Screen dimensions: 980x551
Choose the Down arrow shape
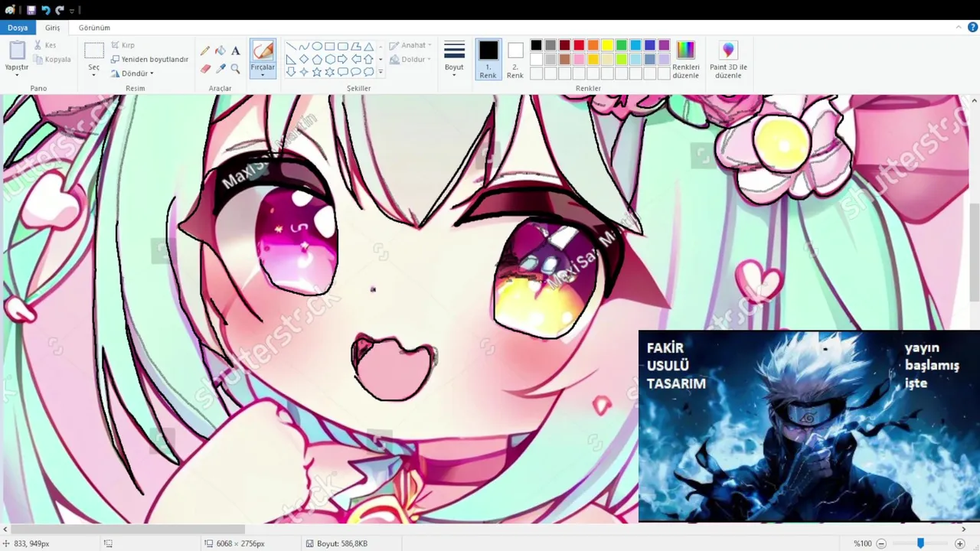[x=291, y=72]
